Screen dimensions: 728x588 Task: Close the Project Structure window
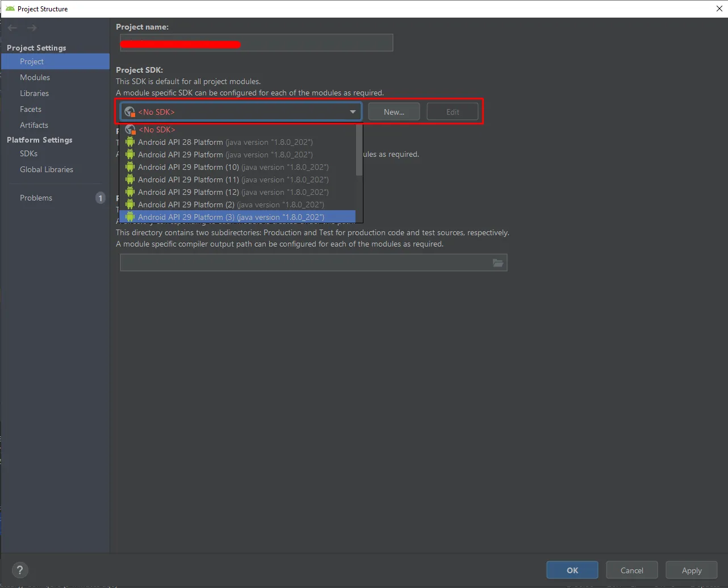tap(719, 9)
